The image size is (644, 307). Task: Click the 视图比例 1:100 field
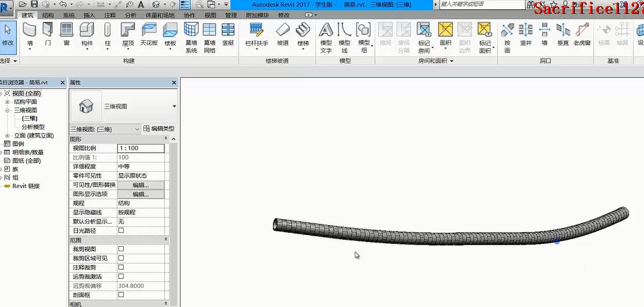coord(141,149)
